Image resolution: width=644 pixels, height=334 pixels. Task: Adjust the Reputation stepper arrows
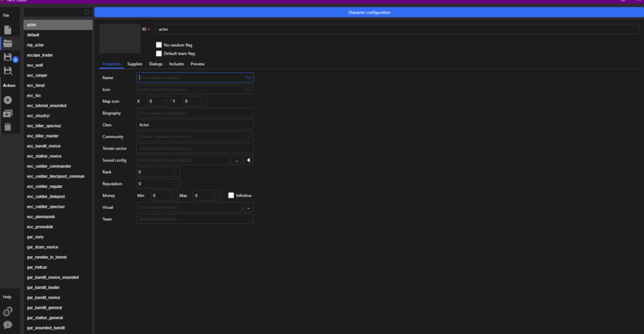[175, 183]
